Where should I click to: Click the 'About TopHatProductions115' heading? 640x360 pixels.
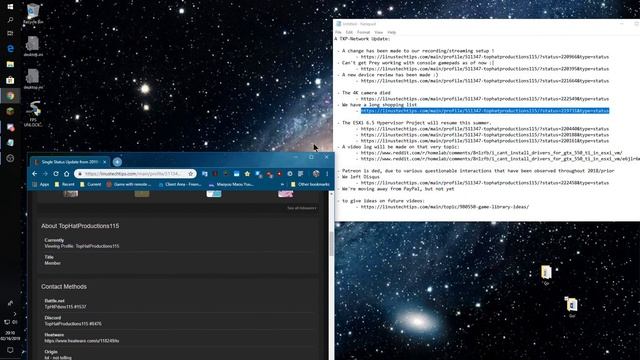[80, 226]
